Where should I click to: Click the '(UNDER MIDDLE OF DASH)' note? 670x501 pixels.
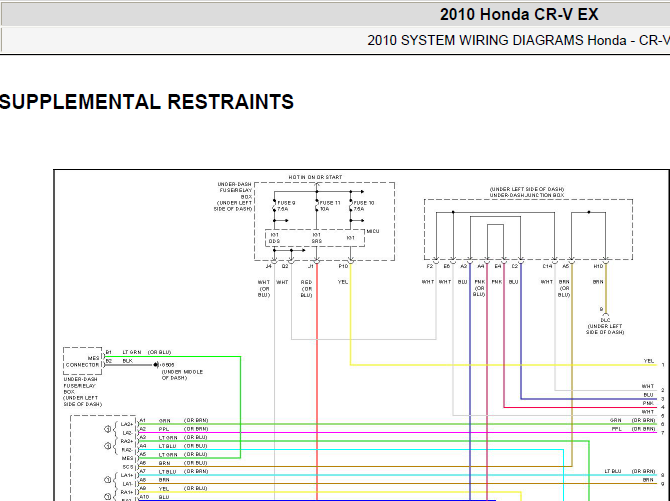pyautogui.click(x=182, y=375)
